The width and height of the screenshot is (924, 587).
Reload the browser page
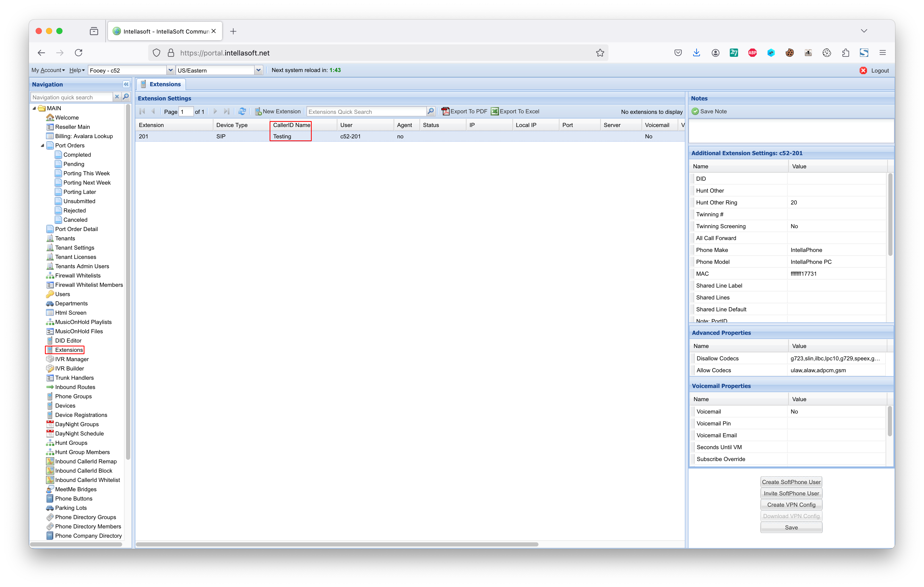coord(78,53)
